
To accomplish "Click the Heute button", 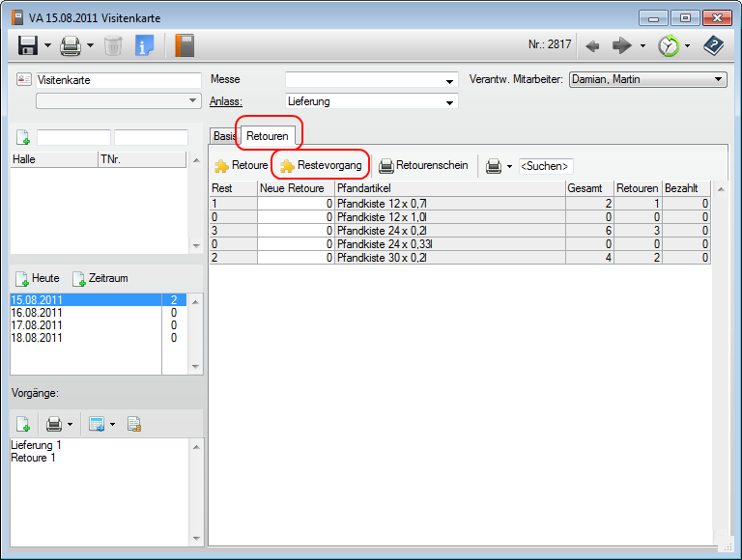I will click(38, 278).
